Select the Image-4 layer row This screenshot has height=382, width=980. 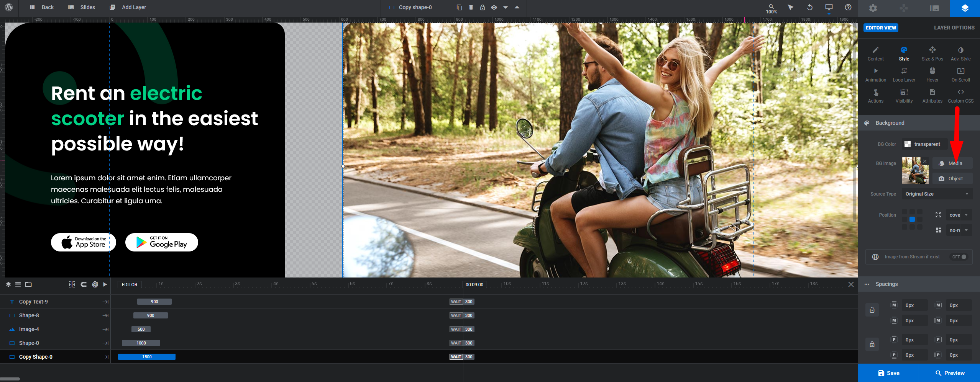(x=55, y=329)
